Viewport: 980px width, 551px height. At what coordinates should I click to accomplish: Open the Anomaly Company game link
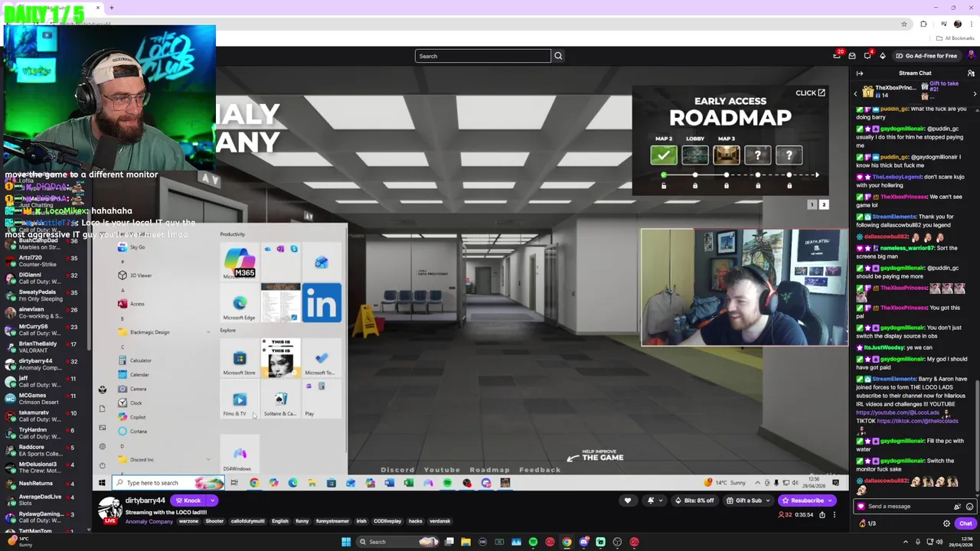(149, 521)
